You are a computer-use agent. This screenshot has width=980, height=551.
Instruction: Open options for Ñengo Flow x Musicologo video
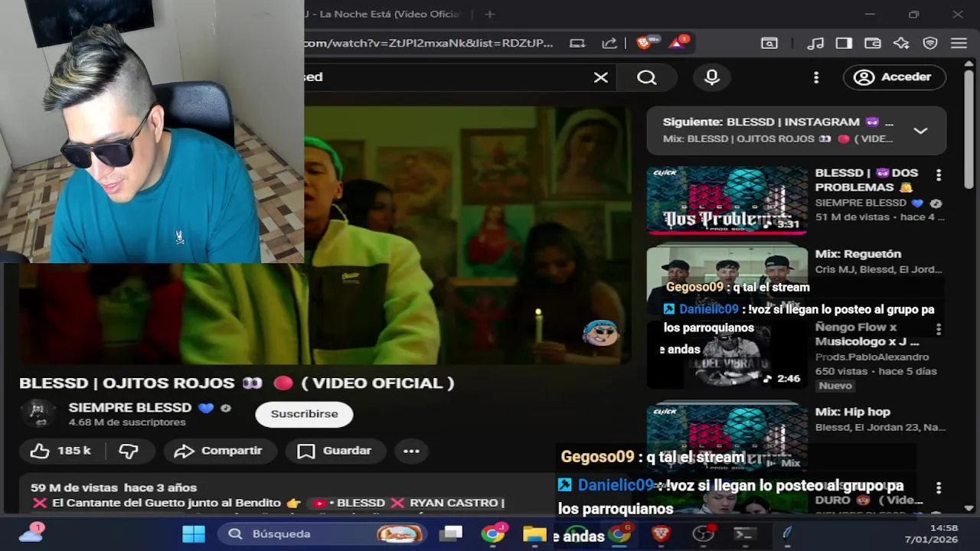click(939, 329)
